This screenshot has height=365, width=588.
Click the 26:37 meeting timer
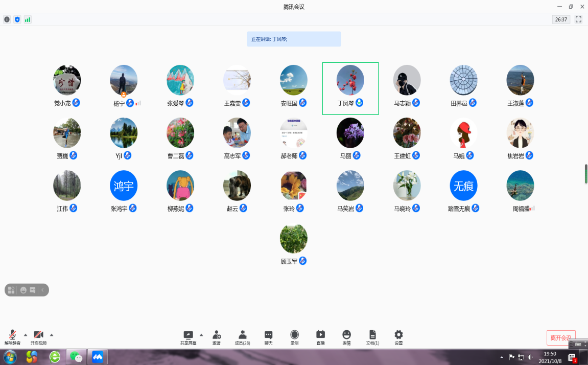pos(561,19)
